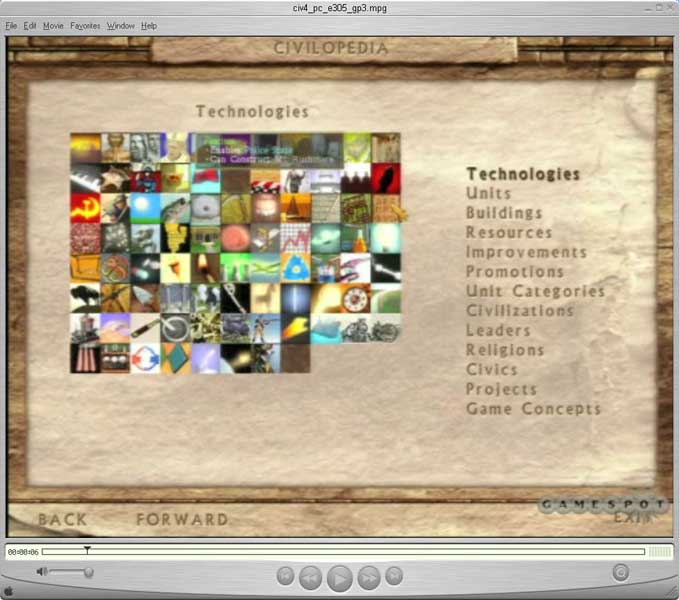Click the fast forward button
The height and width of the screenshot is (600, 679).
[x=369, y=576]
